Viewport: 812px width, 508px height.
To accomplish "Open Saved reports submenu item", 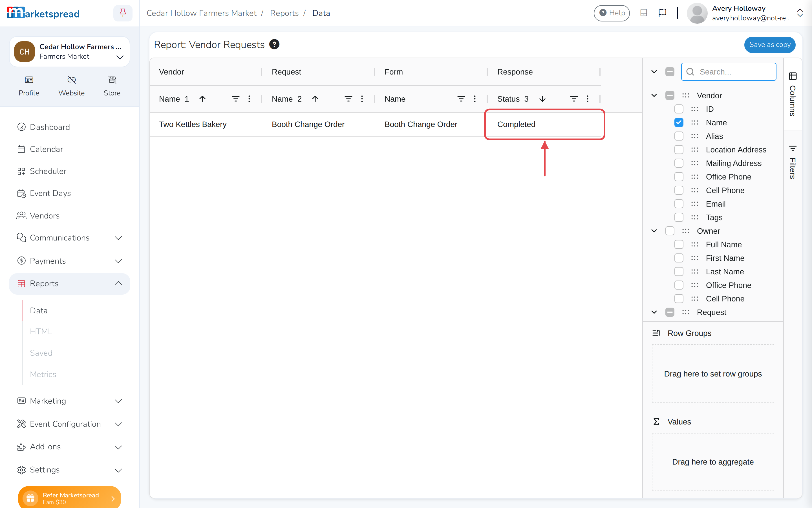I will pyautogui.click(x=41, y=353).
